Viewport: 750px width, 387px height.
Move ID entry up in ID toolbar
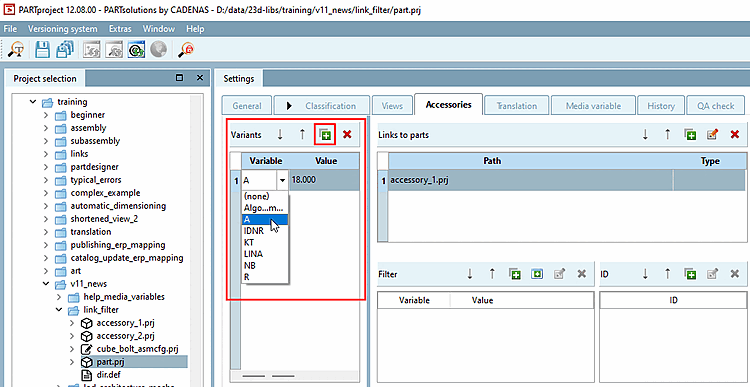coord(668,274)
